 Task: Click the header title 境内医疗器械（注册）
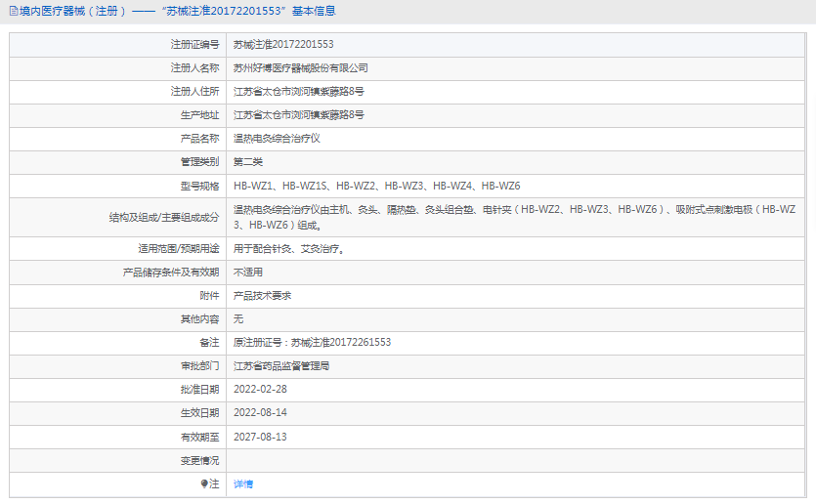[73, 11]
